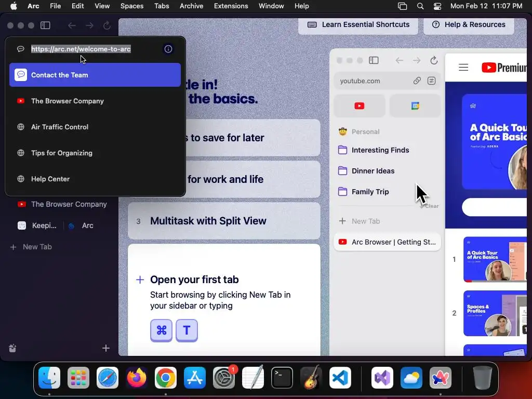Click the YouTube Premium logo
The width and height of the screenshot is (532, 399).
point(504,68)
